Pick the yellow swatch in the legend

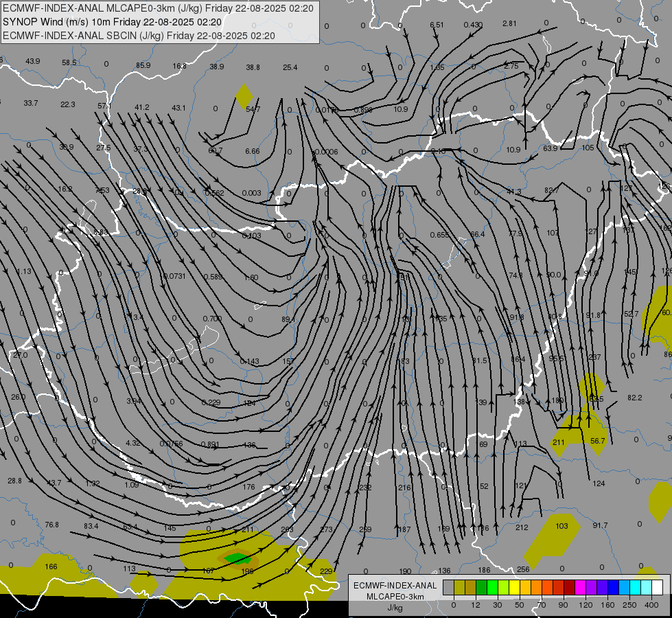(x=514, y=587)
